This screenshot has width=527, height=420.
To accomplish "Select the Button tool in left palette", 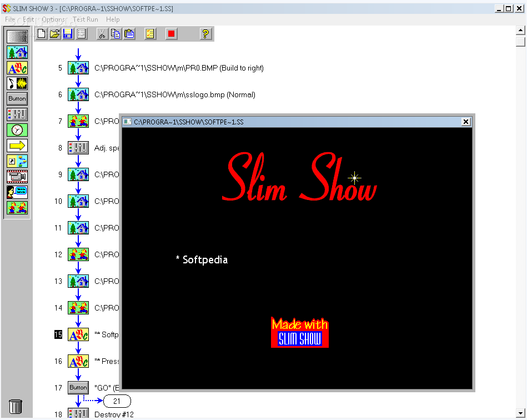I will (17, 99).
